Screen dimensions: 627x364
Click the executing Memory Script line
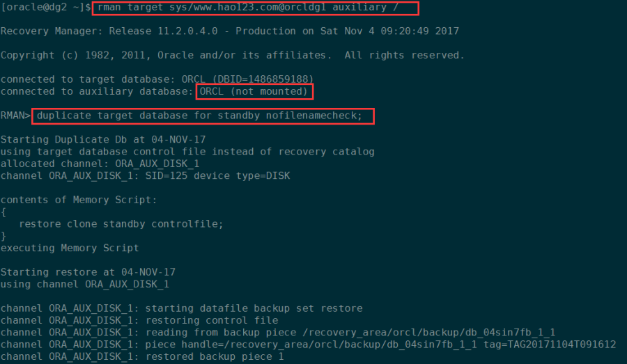tap(70, 248)
